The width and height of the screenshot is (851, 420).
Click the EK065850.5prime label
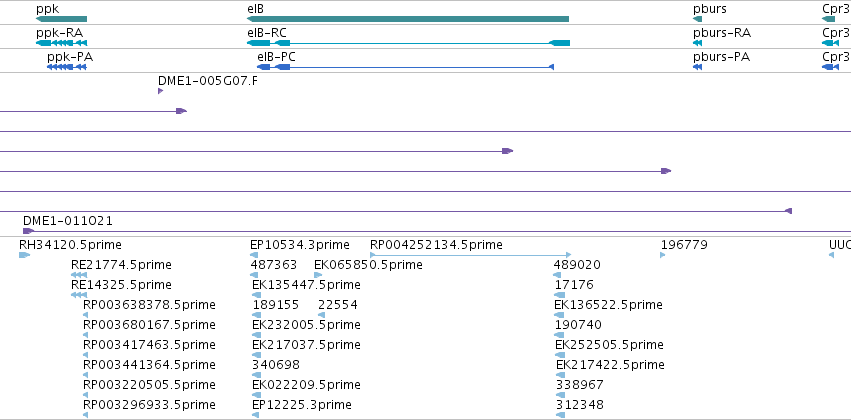coord(368,265)
